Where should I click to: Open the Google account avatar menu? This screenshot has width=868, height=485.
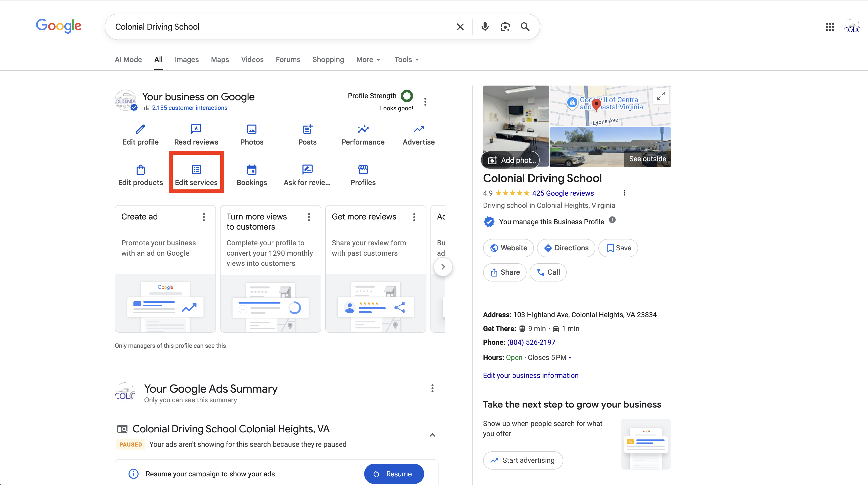[852, 27]
